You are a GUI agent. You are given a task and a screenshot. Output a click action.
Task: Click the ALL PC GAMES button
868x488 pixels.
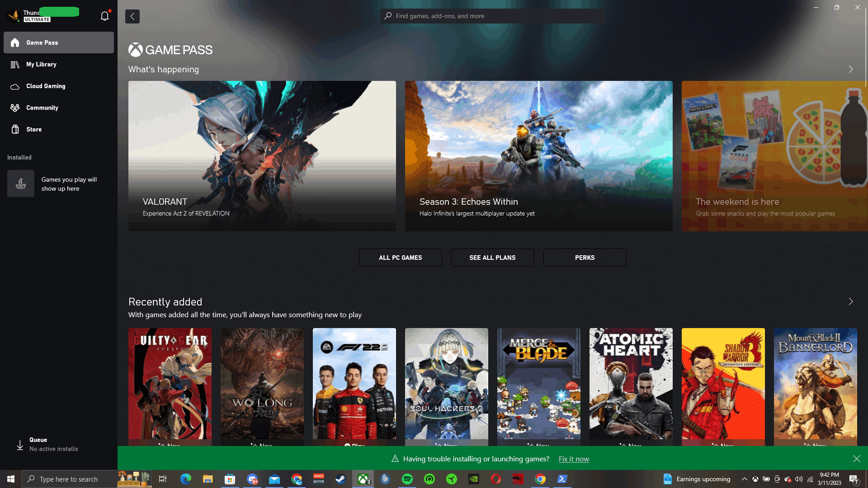tap(401, 258)
